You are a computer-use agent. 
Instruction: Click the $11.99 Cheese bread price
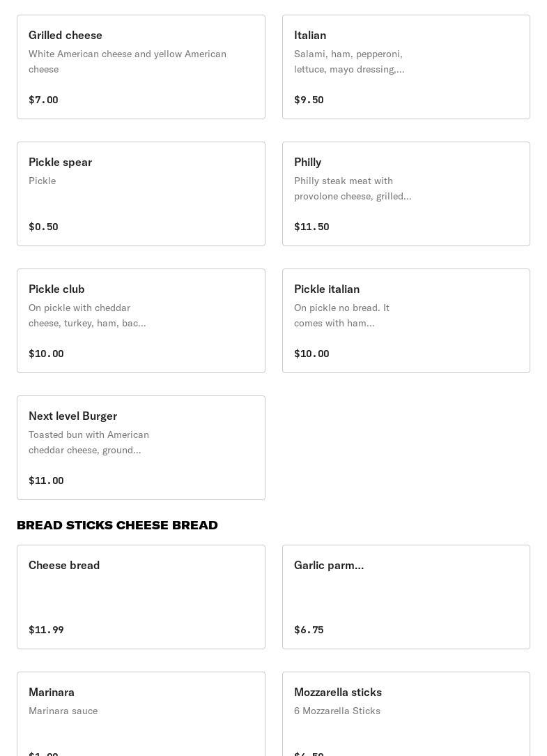point(46,630)
